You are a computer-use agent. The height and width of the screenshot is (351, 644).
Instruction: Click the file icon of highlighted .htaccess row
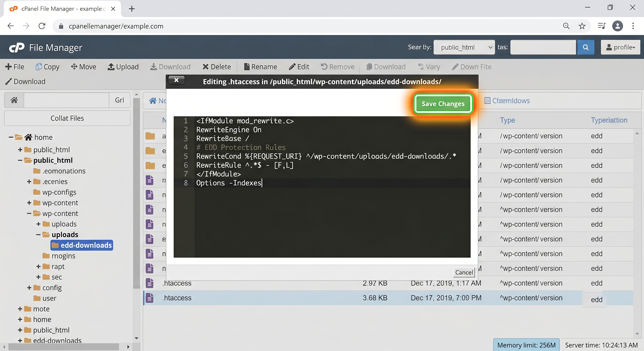[150, 298]
